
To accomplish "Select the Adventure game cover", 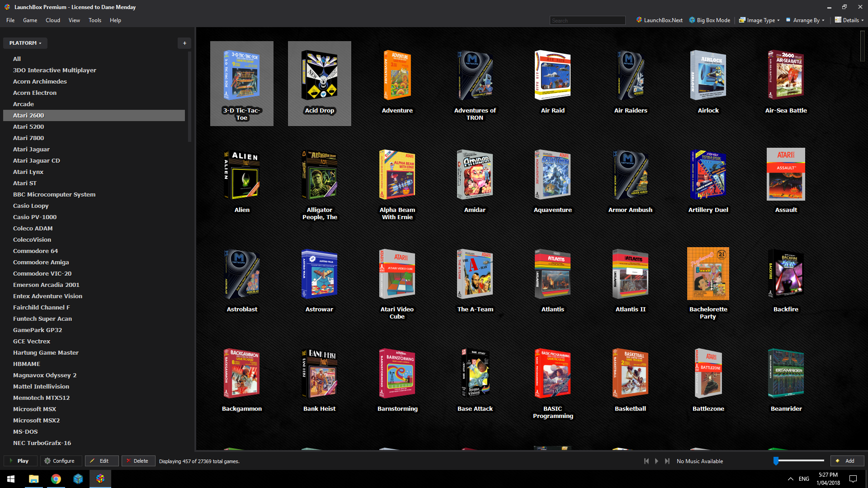I will 397,75.
